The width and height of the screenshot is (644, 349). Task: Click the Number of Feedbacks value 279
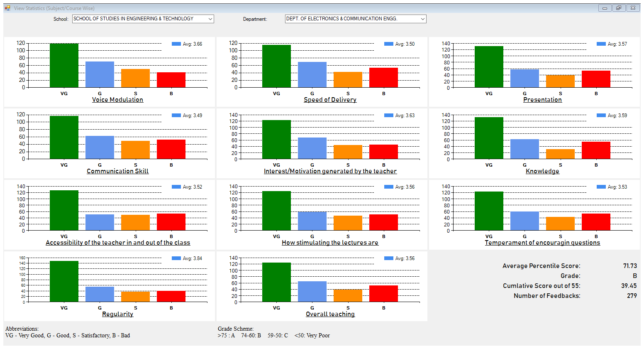pos(632,296)
